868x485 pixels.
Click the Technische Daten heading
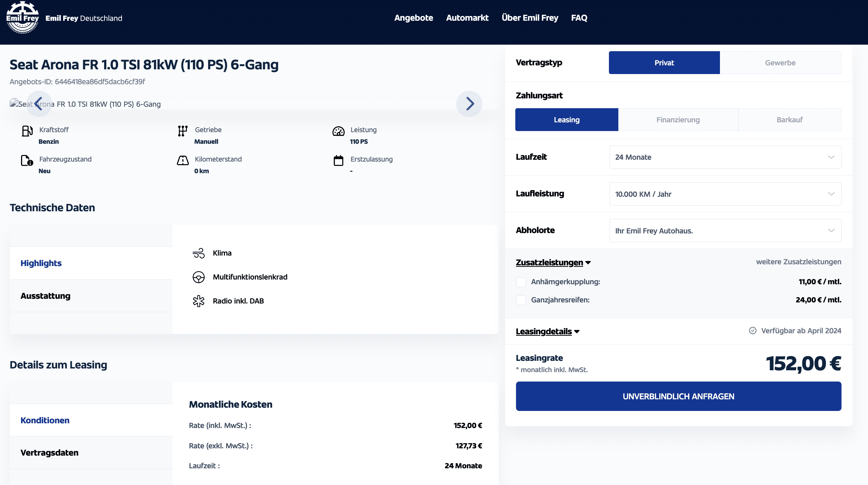(x=52, y=208)
